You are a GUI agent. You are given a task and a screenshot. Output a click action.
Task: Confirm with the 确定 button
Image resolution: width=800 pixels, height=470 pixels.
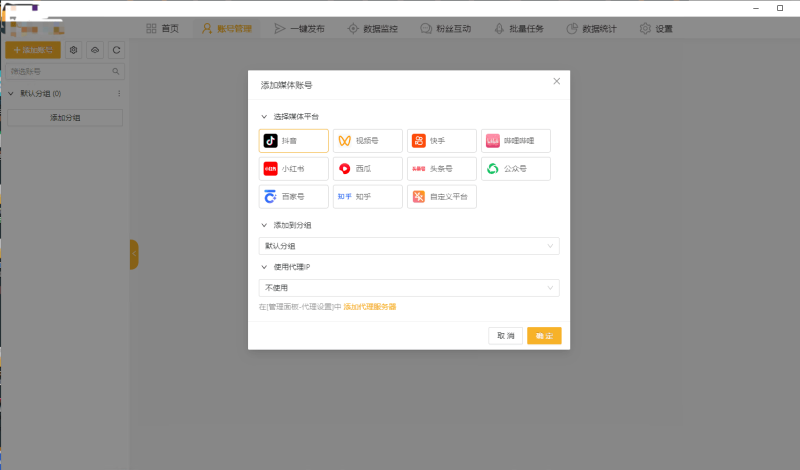(x=544, y=336)
